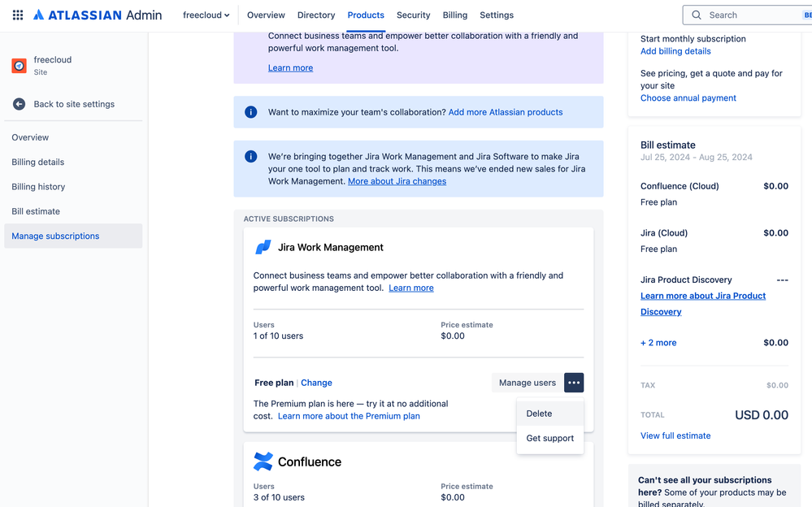Open the freecloud organization dropdown
This screenshot has height=507, width=812.
coord(206,15)
